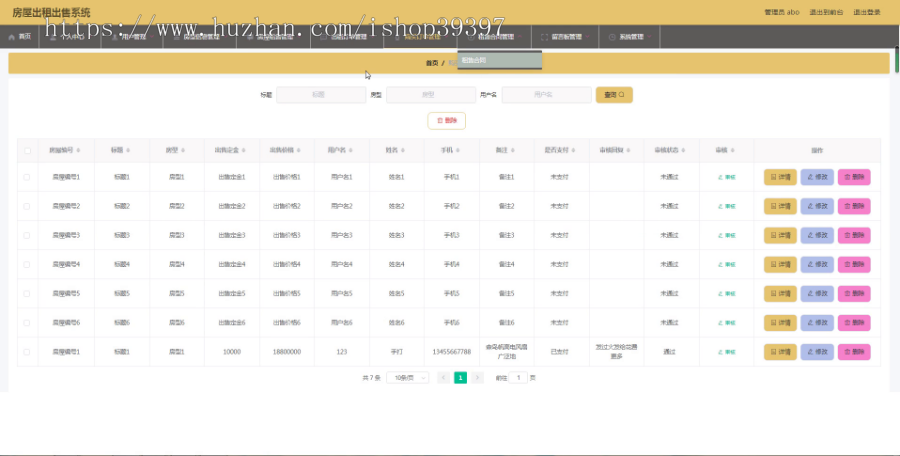Focus the 用户名 search input

point(546,95)
